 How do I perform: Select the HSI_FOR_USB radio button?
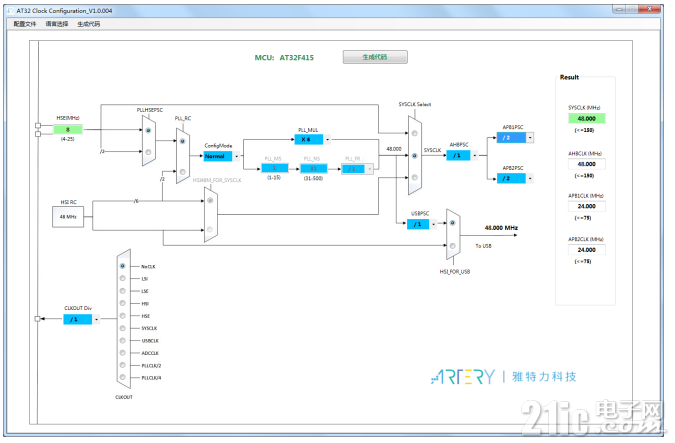point(452,246)
